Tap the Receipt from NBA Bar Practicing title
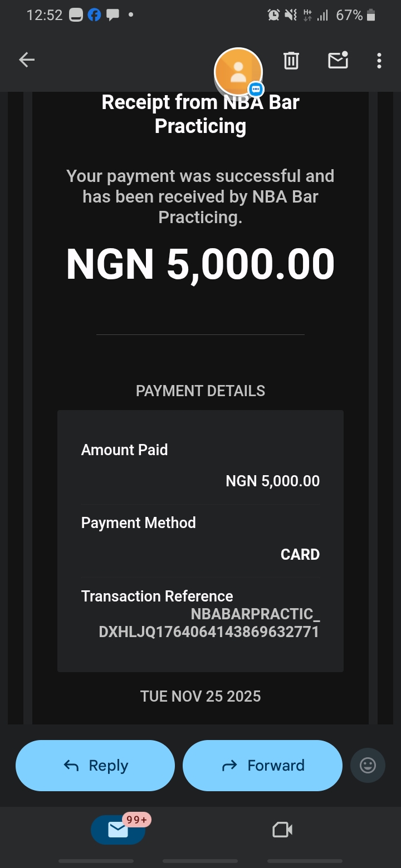401x868 pixels. [200, 114]
